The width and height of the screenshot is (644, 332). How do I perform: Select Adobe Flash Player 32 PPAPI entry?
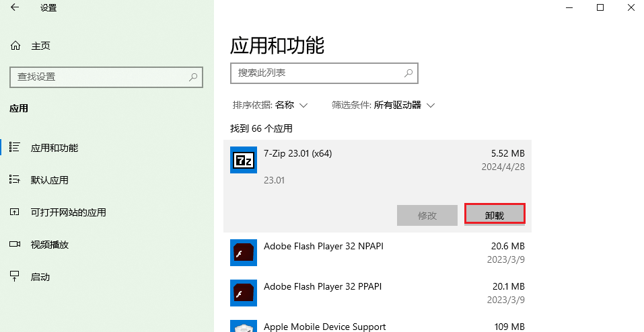[378, 293]
